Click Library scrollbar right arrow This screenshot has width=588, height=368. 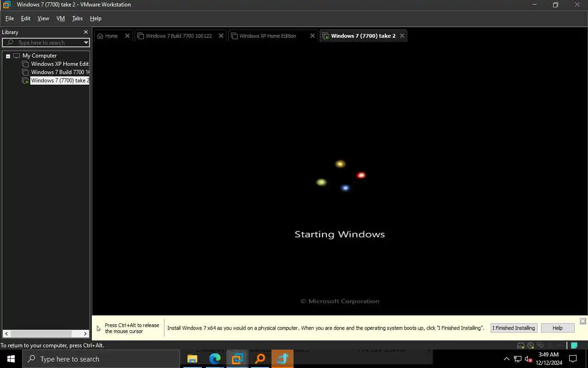85,333
